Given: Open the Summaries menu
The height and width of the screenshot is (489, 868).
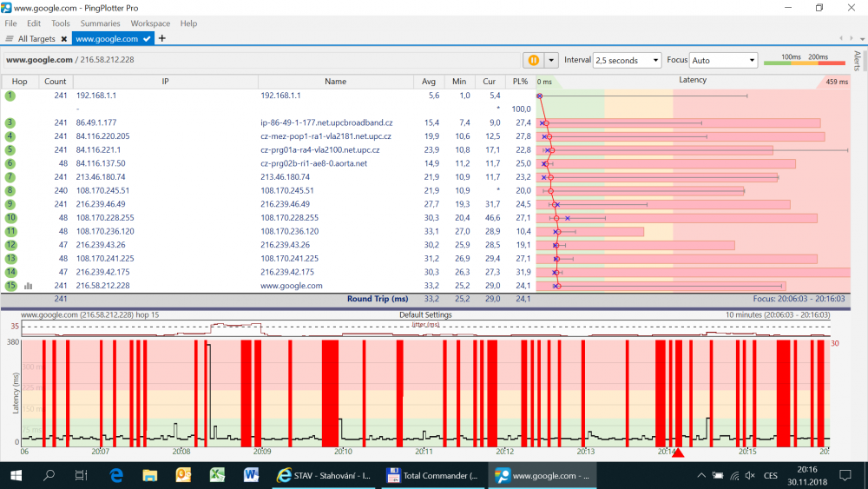Looking at the screenshot, I should [x=100, y=23].
